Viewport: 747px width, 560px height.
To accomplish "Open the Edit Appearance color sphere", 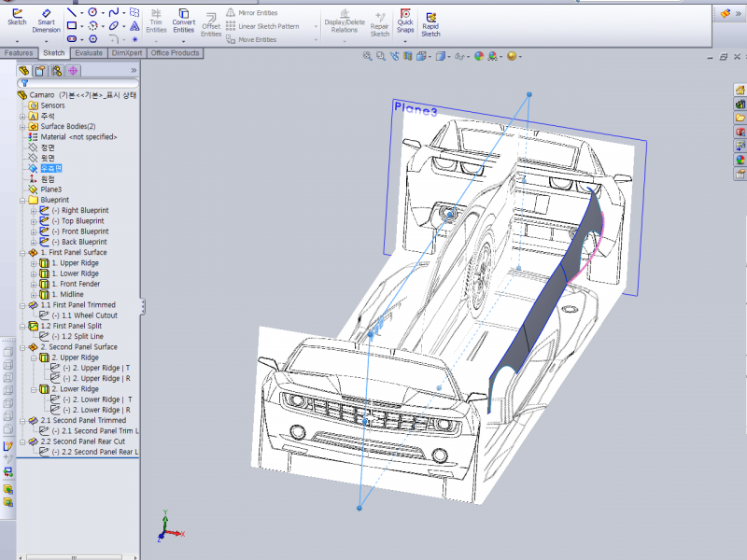I will [x=479, y=57].
